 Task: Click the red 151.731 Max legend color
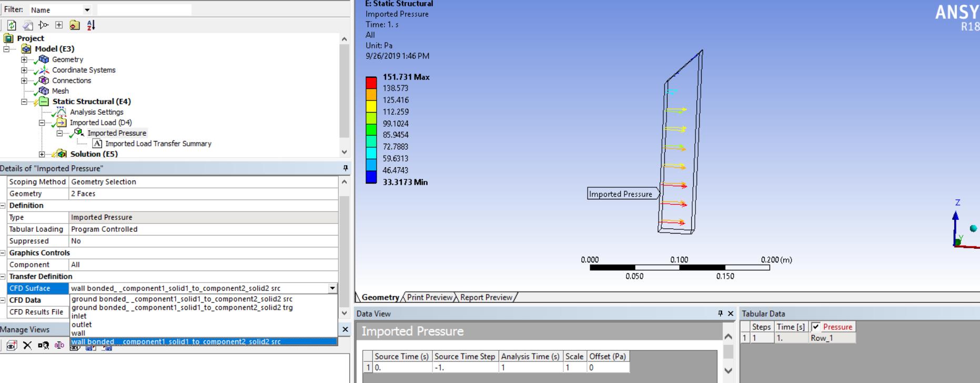tap(371, 83)
